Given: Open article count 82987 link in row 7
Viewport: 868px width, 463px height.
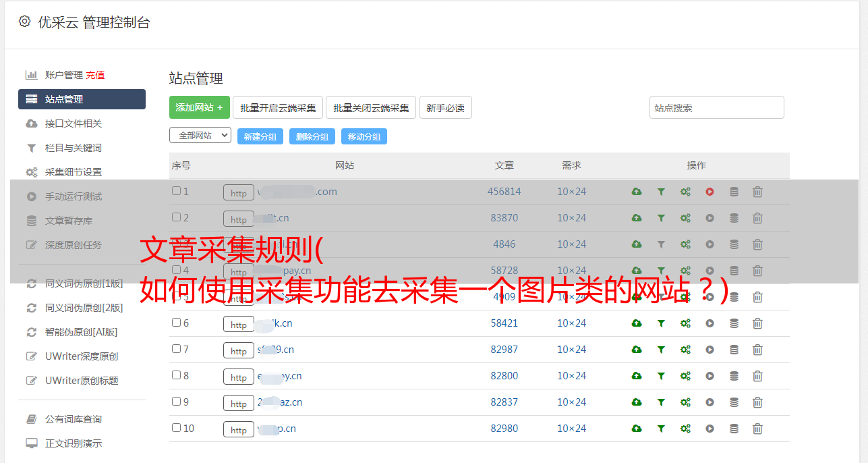Looking at the screenshot, I should (504, 350).
